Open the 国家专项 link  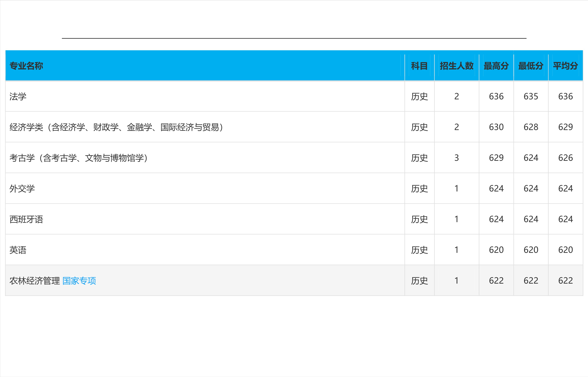[79, 281]
